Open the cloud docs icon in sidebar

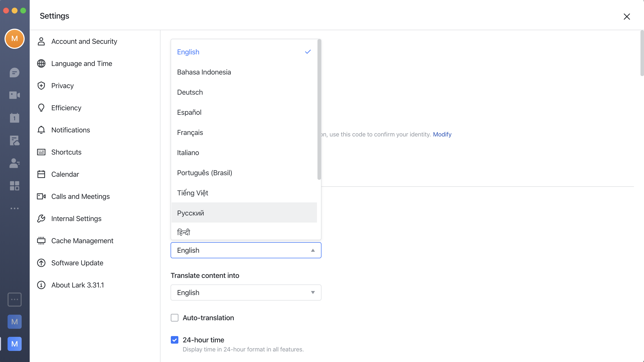point(15,140)
